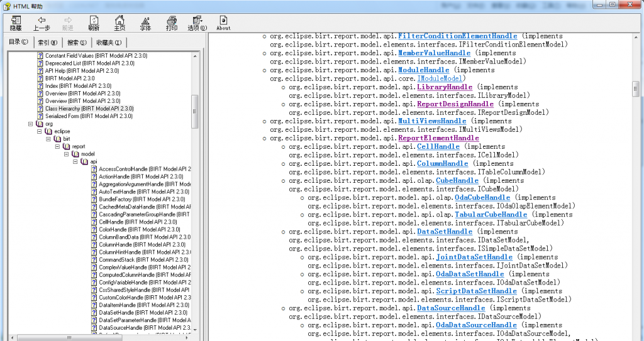Click the book icon of the report folder
Image resolution: width=644 pixels, height=341 pixels.
[67, 146]
